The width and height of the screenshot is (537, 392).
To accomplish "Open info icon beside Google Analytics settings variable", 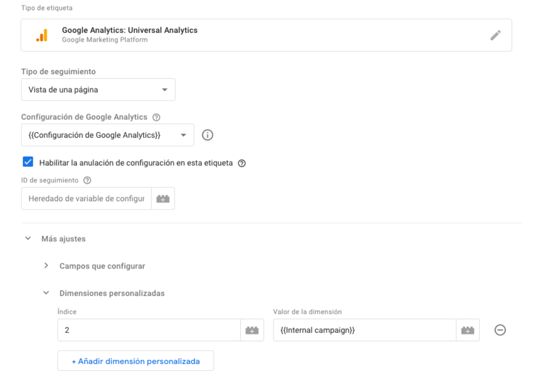I will pyautogui.click(x=208, y=135).
